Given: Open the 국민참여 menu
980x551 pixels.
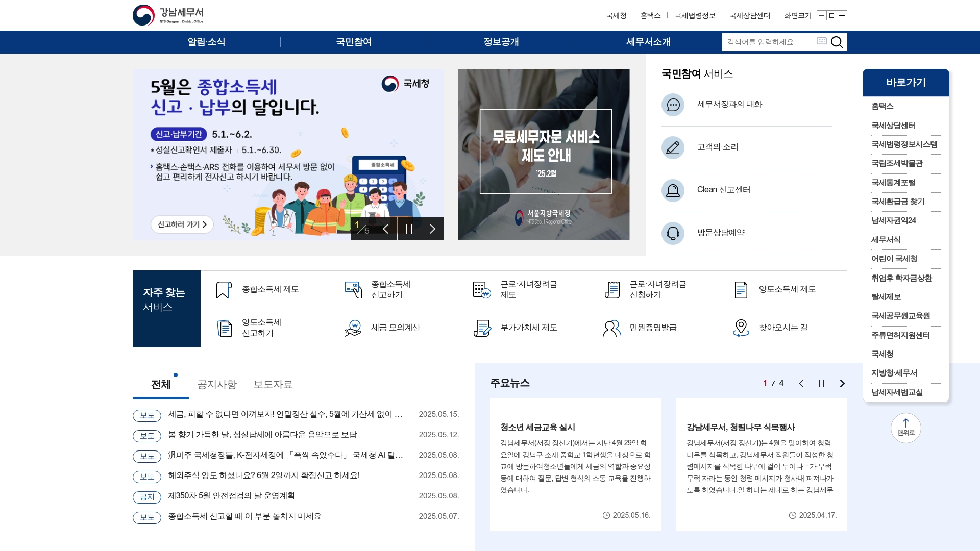Looking at the screenshot, I should 354,42.
